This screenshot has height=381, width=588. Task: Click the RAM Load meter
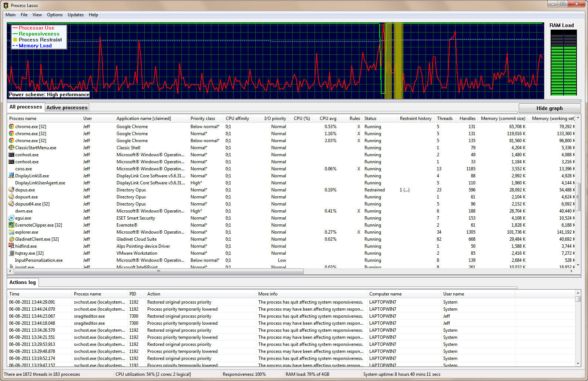(x=563, y=62)
